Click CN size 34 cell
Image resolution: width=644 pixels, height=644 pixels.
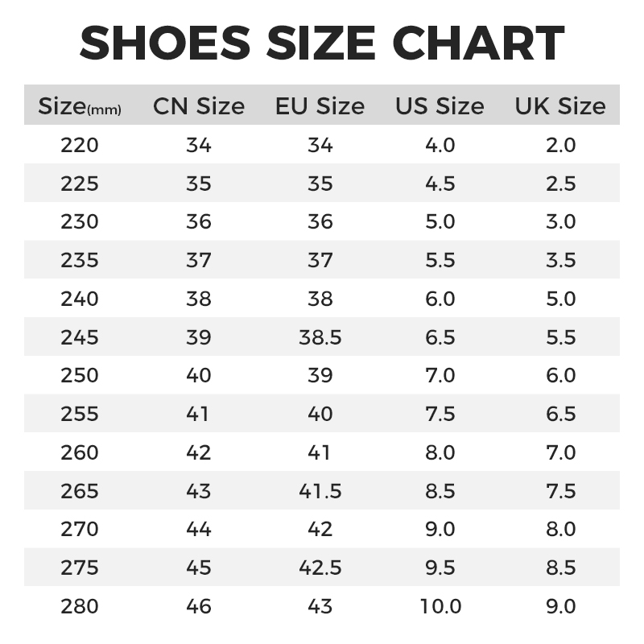pos(198,146)
